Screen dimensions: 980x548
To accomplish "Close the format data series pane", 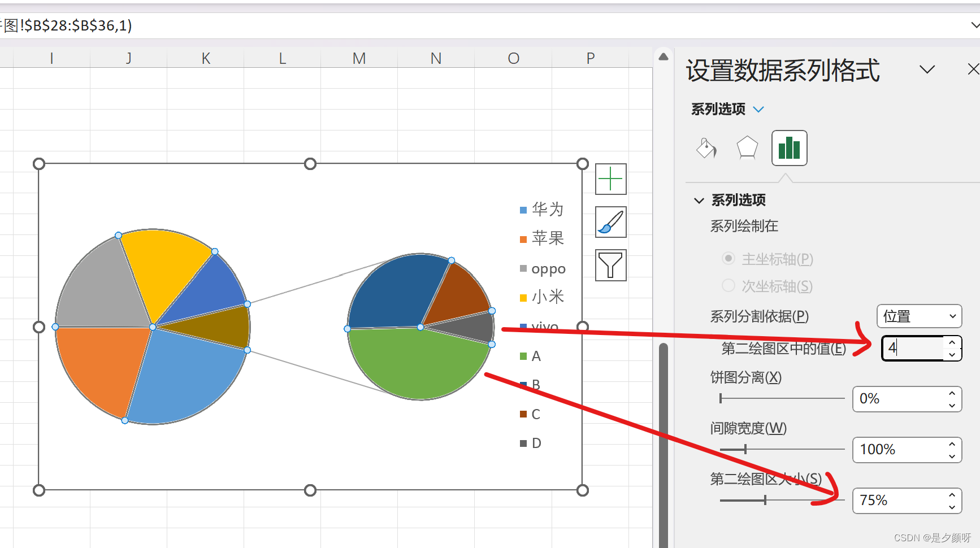I will (x=973, y=69).
